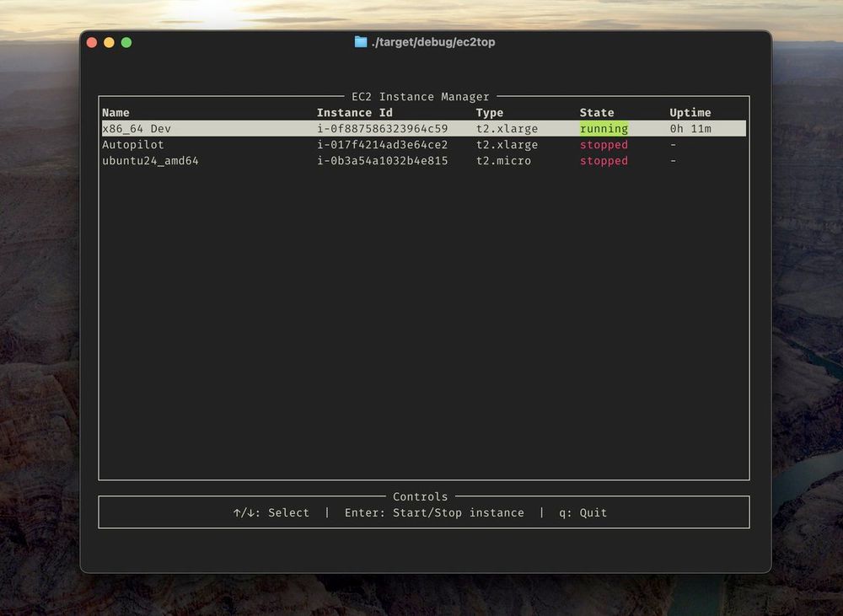Click ubuntu24_amd64's stopped state
Screen dimensions: 843x616
pyautogui.click(x=604, y=161)
